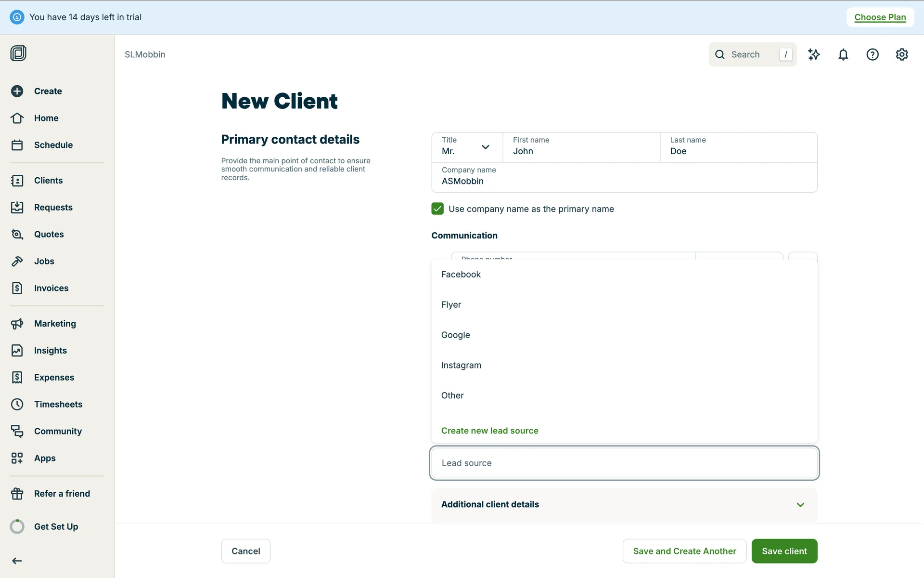This screenshot has height=578, width=924.
Task: Uncheck Use company name as primary name
Action: coord(437,209)
